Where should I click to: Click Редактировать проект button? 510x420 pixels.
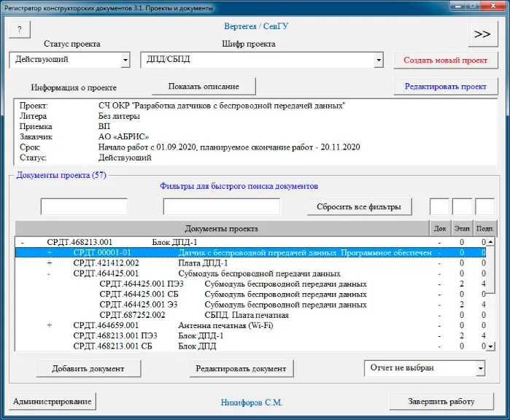click(x=445, y=86)
